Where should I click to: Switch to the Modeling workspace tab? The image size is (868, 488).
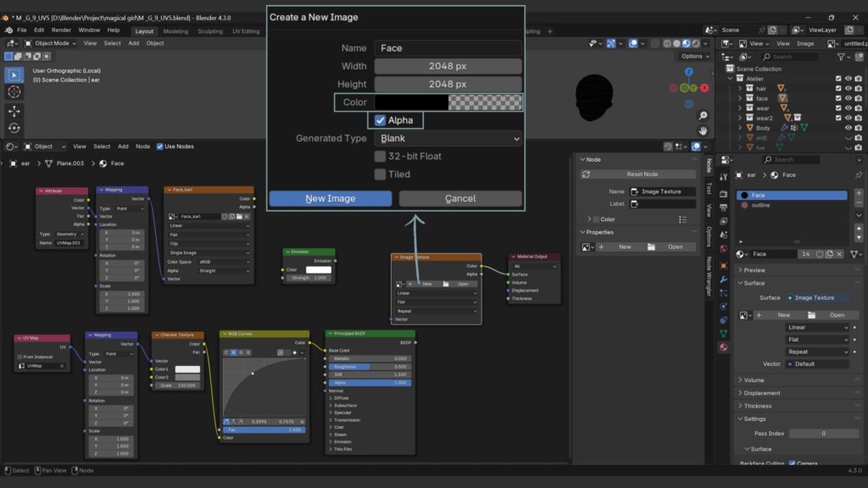coord(175,31)
